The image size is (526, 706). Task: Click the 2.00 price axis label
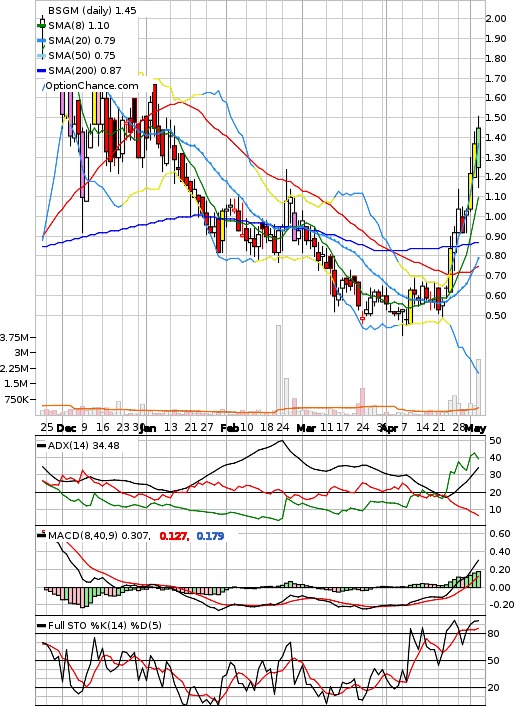click(x=496, y=18)
